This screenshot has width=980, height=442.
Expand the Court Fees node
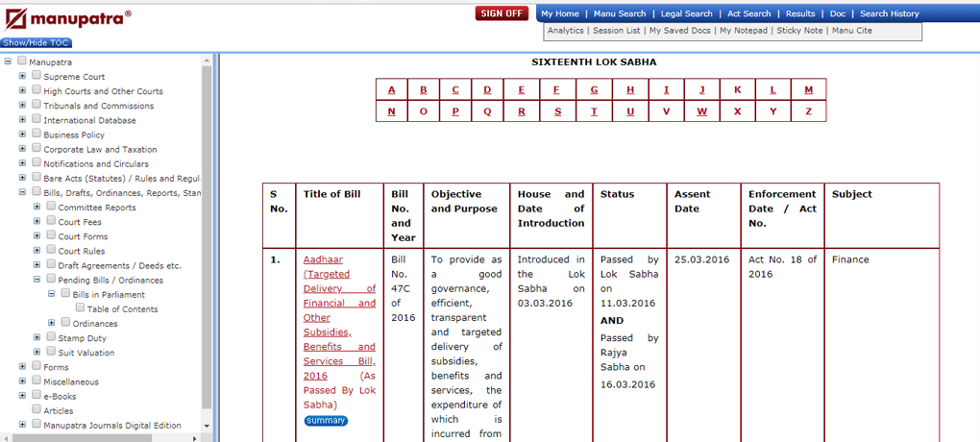(x=37, y=221)
